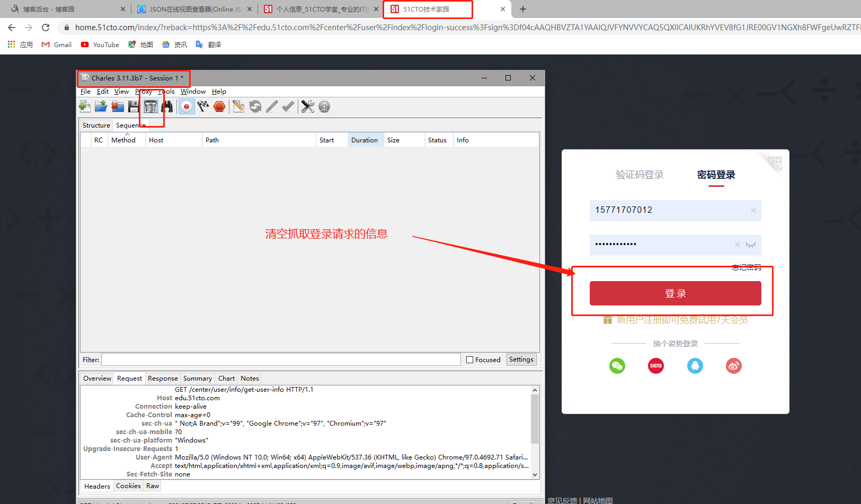Click the red 登录 button
The width and height of the screenshot is (861, 504).
pos(676,293)
